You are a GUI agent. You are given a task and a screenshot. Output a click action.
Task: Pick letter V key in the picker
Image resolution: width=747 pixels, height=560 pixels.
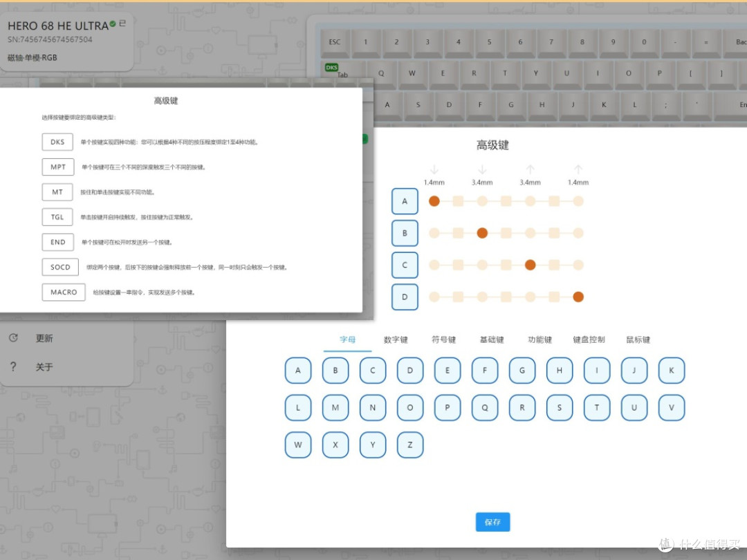(x=671, y=408)
